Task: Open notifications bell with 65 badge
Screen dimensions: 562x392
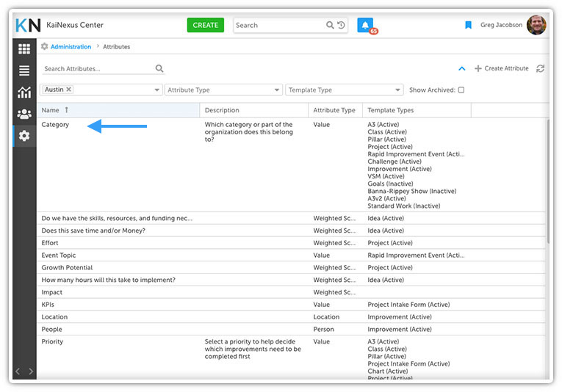Action: [365, 26]
